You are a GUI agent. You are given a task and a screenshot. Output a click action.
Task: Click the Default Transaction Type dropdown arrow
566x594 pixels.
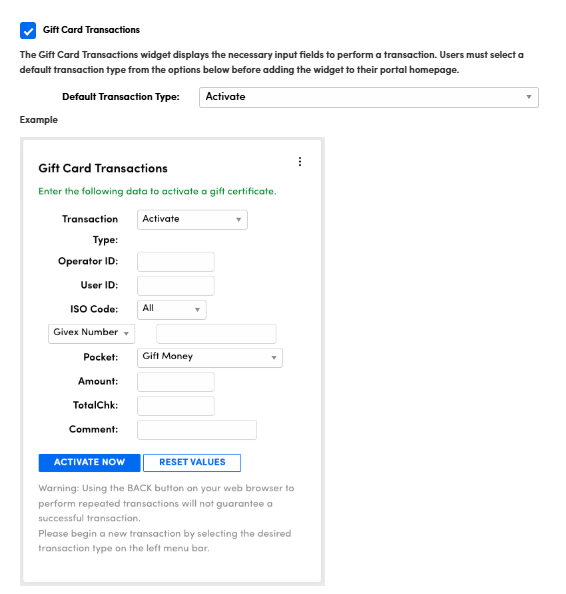coord(528,97)
